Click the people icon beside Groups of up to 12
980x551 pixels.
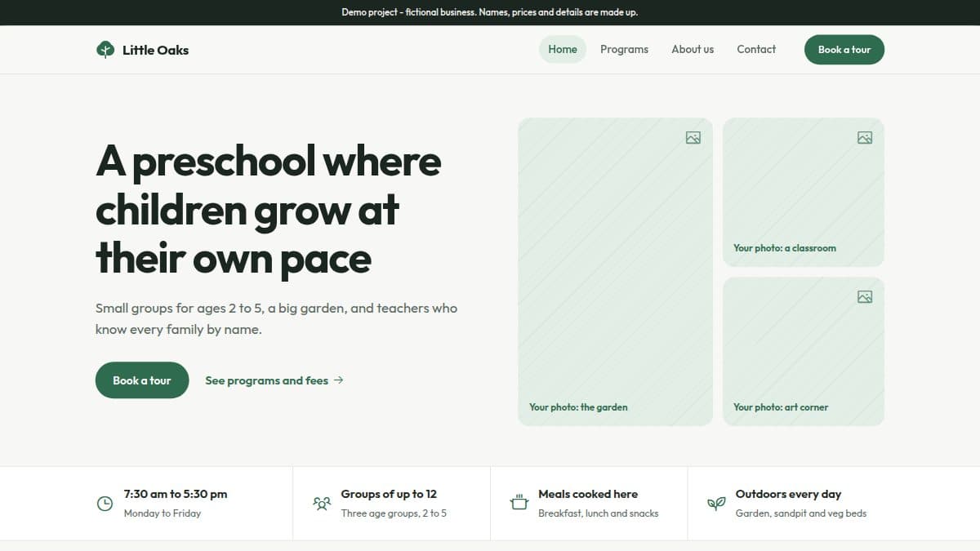click(322, 504)
